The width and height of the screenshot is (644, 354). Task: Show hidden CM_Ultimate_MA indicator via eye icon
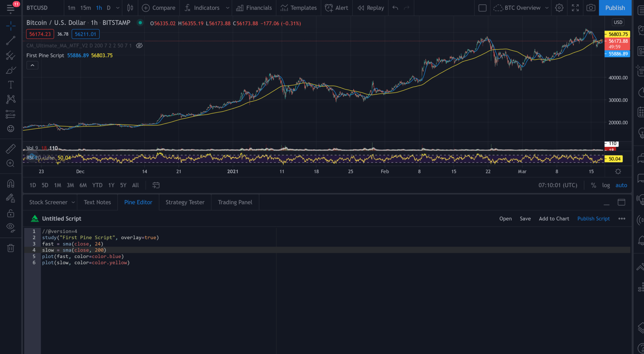[x=139, y=46]
